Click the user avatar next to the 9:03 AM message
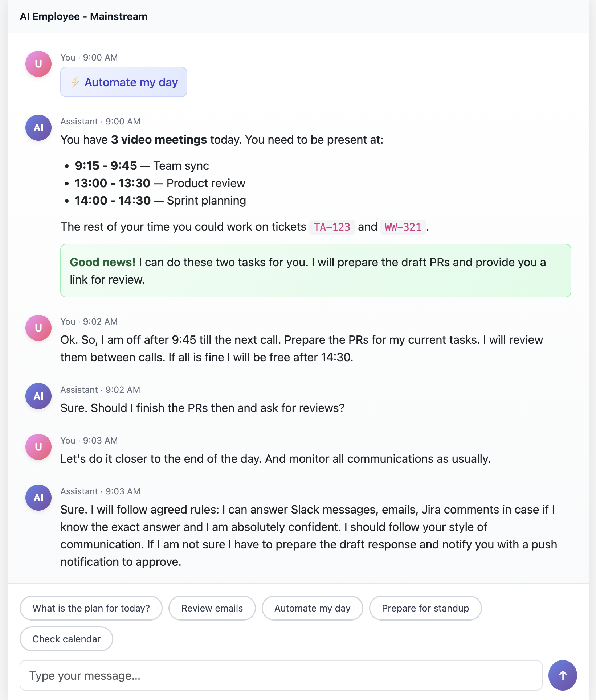The image size is (596, 700). (38, 446)
